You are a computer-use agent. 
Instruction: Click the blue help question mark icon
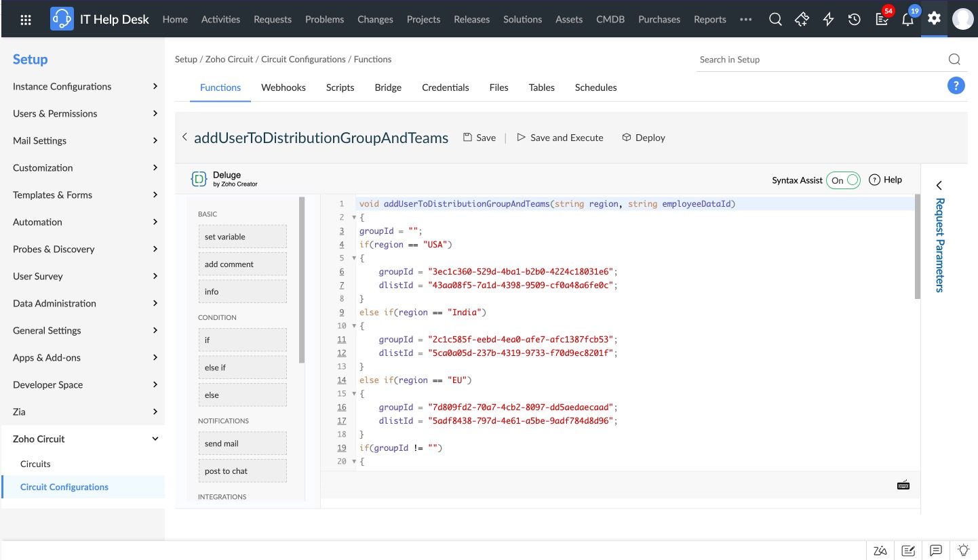click(x=956, y=85)
